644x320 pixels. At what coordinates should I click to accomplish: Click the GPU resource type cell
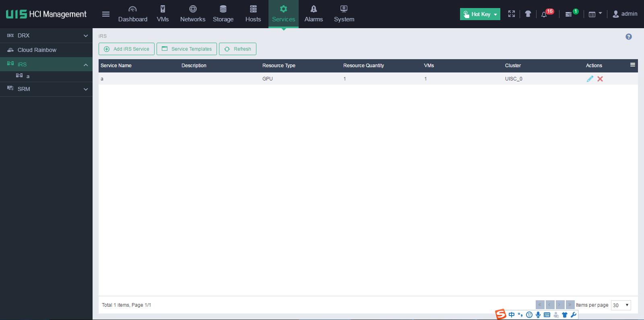coord(268,79)
